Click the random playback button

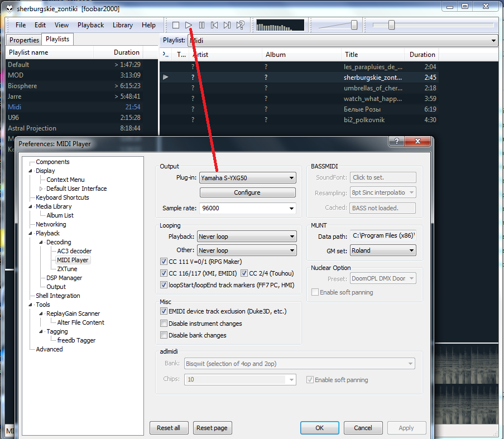(240, 25)
